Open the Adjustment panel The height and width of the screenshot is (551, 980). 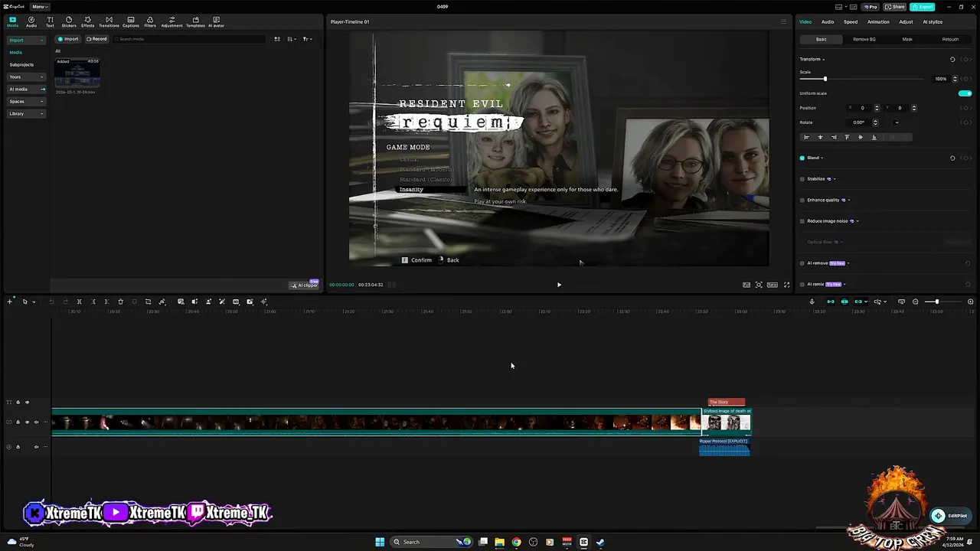171,21
